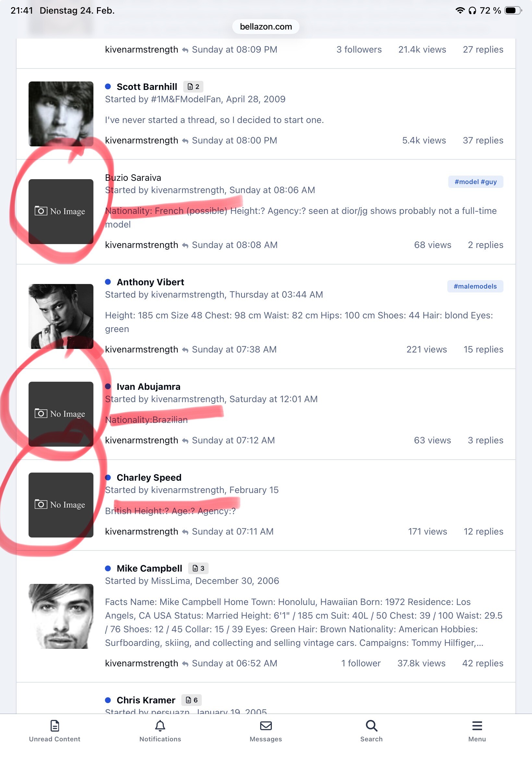Click unread blue dot beside Anthony Vibert

[108, 282]
